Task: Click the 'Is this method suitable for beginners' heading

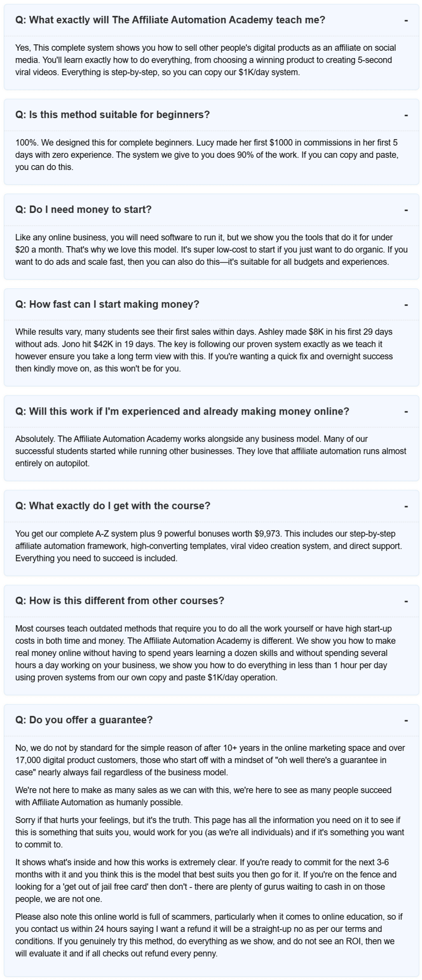Action: click(x=113, y=115)
